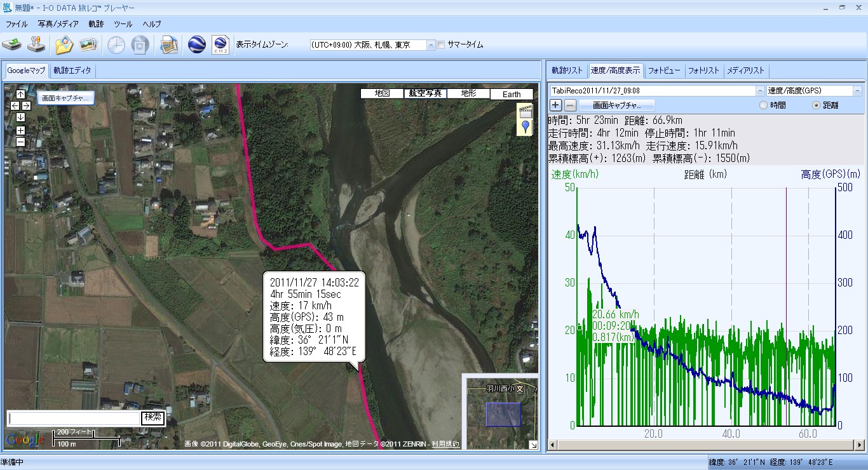The image size is (868, 470).
Task: Pan the map right with arrow
Action: [x=26, y=105]
